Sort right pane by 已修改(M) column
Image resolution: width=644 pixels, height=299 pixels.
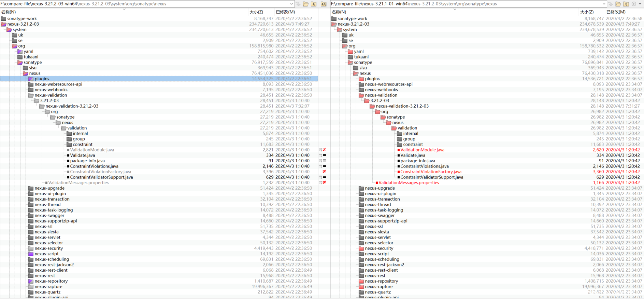click(x=616, y=12)
